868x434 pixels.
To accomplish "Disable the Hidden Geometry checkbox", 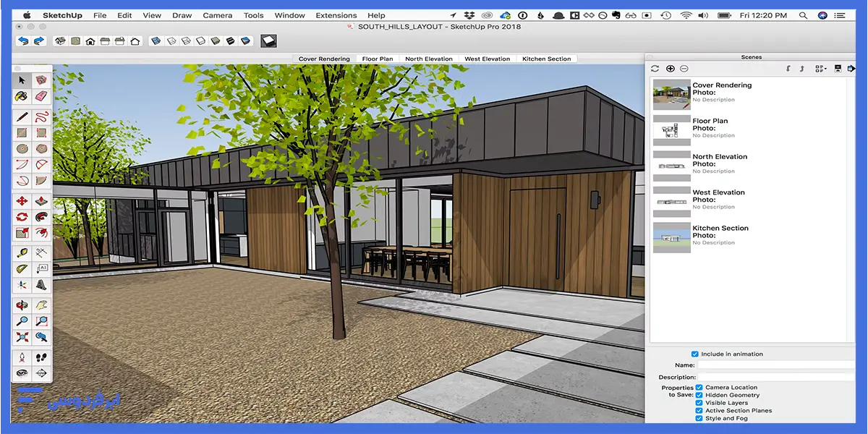I will point(699,395).
